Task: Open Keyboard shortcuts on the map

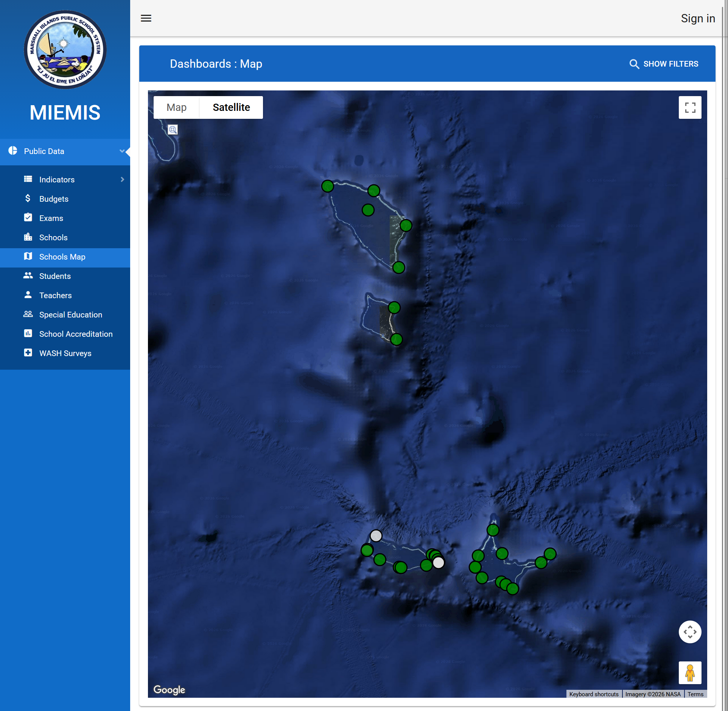Action: click(x=593, y=694)
